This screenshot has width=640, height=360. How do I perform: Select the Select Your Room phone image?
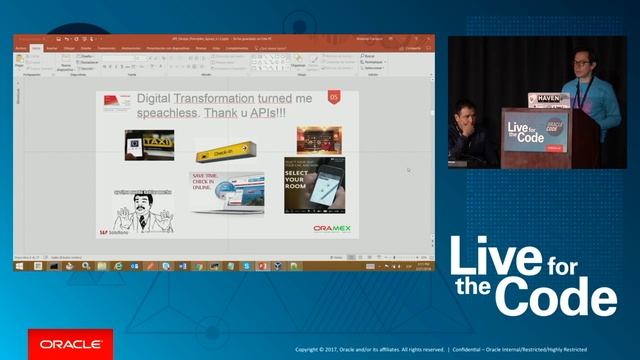click(x=314, y=185)
